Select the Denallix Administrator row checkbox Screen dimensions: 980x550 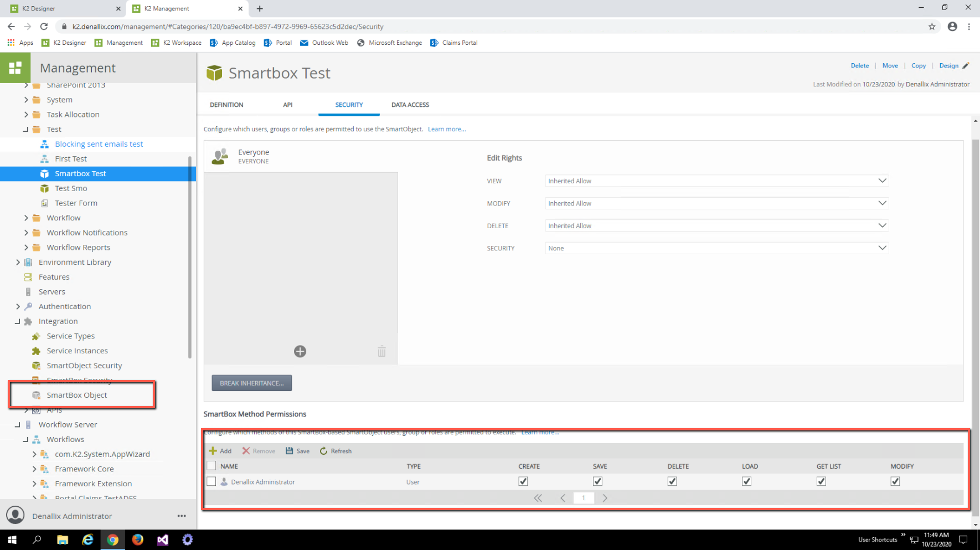pos(212,481)
